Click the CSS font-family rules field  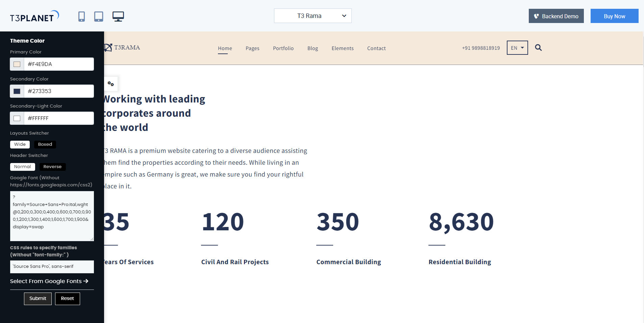coord(52,267)
